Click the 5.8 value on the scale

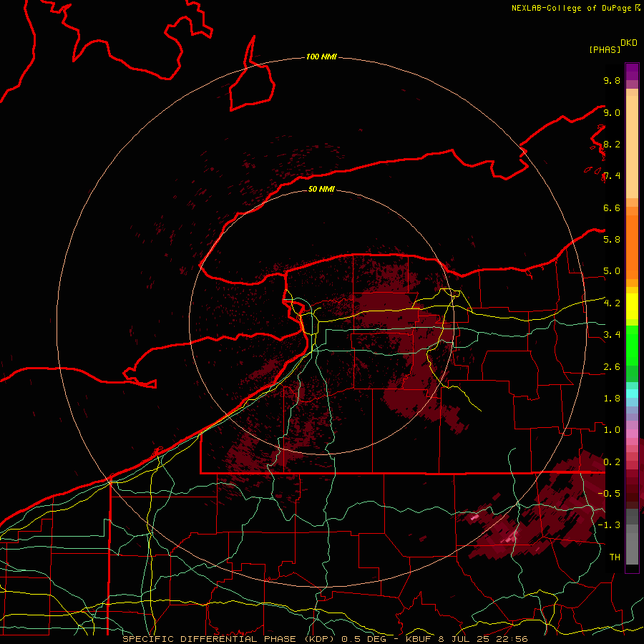[612, 239]
